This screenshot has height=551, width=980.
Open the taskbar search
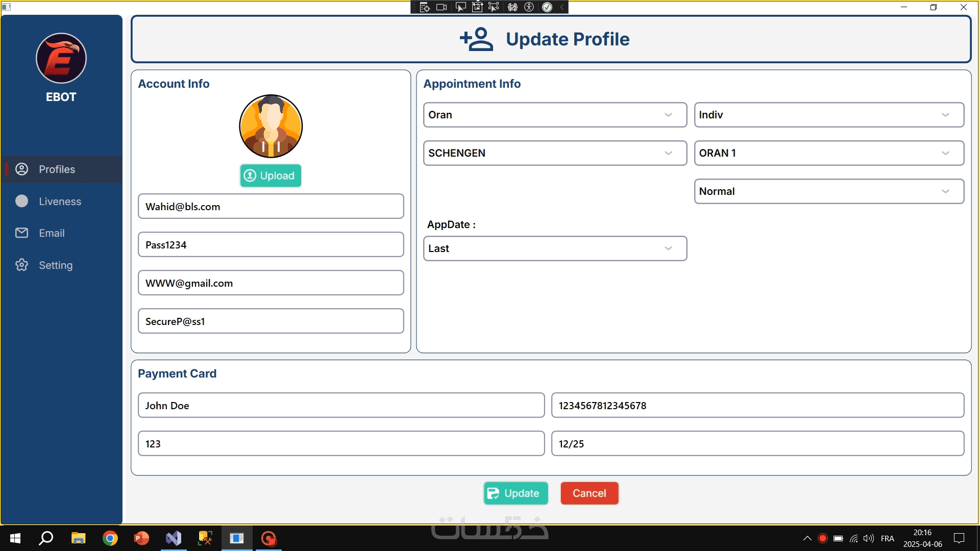pyautogui.click(x=46, y=538)
